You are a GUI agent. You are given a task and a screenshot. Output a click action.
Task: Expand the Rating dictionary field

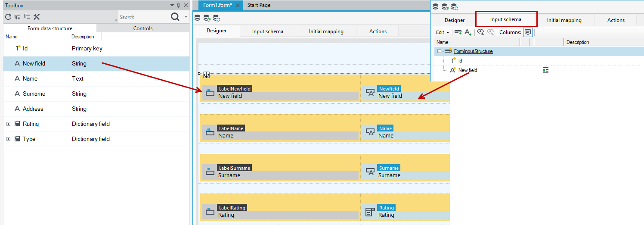click(8, 124)
